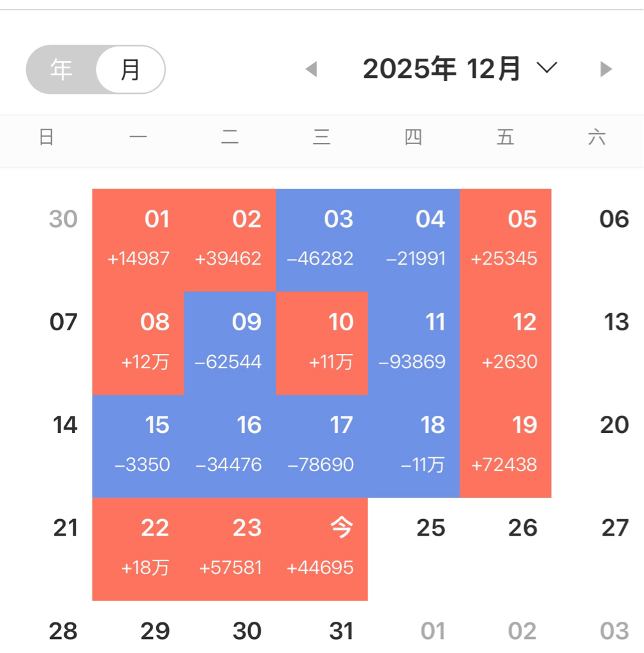Screen dimensions: 644x653
Task: Click December 11 showing -93869
Action: pyautogui.click(x=414, y=342)
